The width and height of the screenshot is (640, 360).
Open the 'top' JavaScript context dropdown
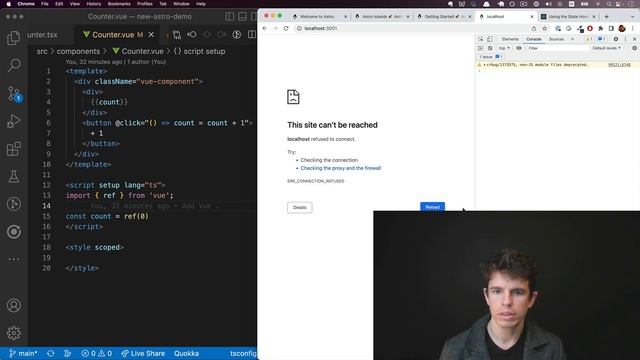click(504, 48)
